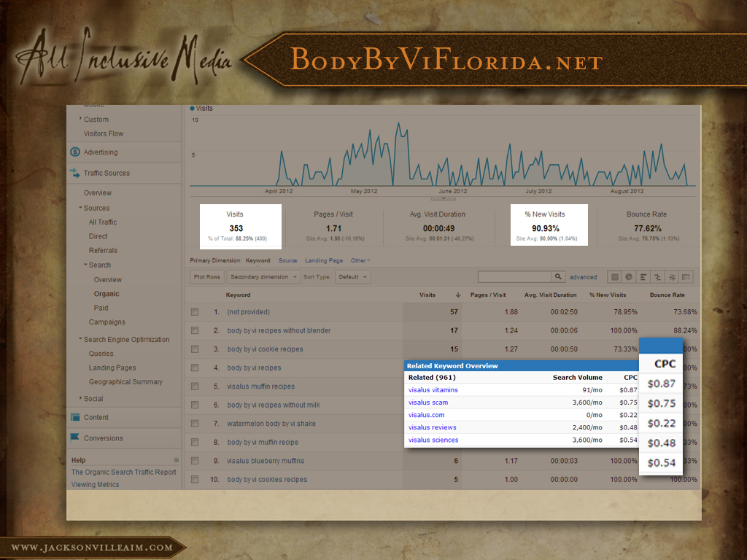Open the Advertising section icon
The height and width of the screenshot is (560, 747).
[x=75, y=152]
